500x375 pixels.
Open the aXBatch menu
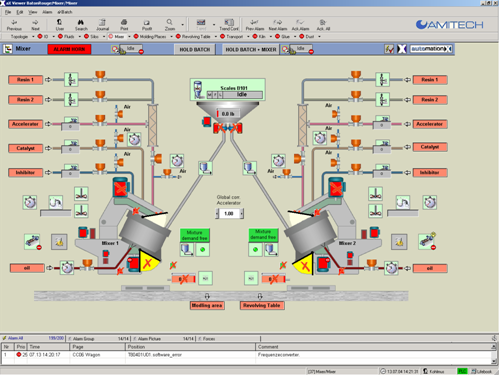[65, 12]
